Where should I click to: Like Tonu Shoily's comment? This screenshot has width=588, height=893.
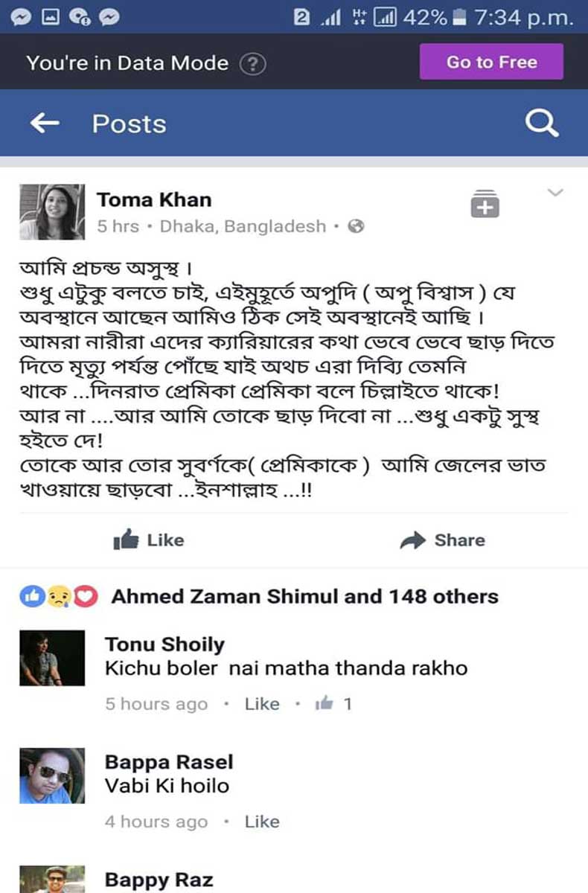pos(262,704)
